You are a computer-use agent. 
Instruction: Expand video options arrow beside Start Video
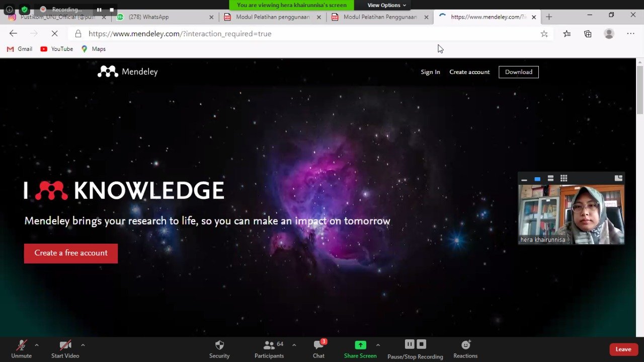83,345
